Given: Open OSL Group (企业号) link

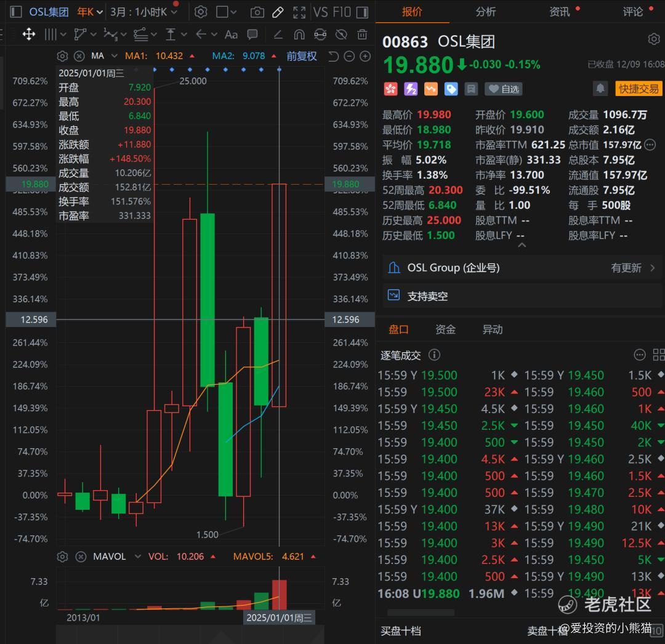Looking at the screenshot, I should 522,268.
